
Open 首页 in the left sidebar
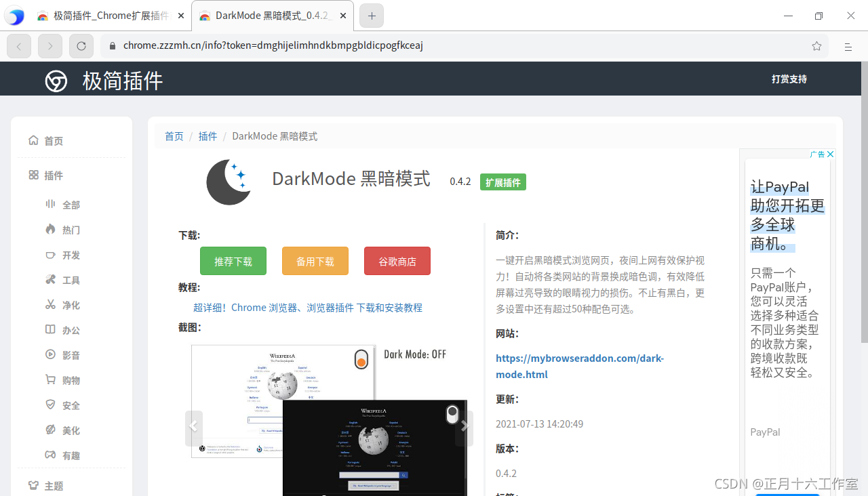(54, 141)
